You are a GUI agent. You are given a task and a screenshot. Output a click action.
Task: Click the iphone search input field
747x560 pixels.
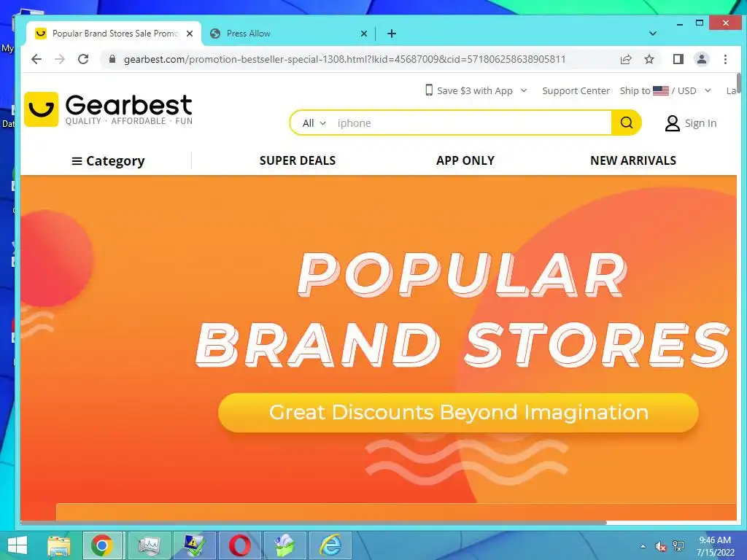[x=472, y=122]
